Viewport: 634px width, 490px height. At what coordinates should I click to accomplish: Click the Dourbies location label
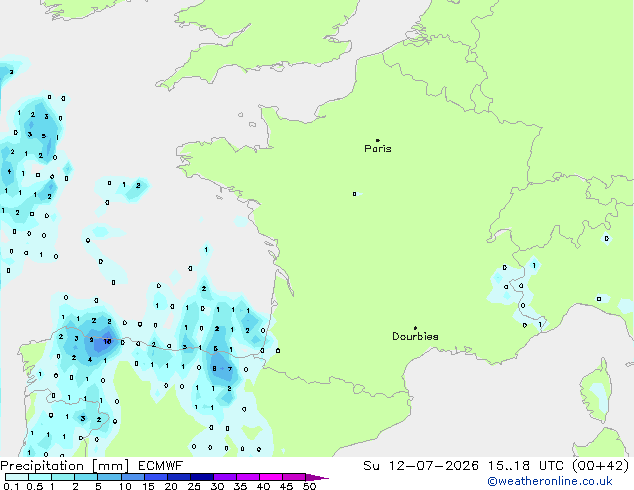coord(415,336)
